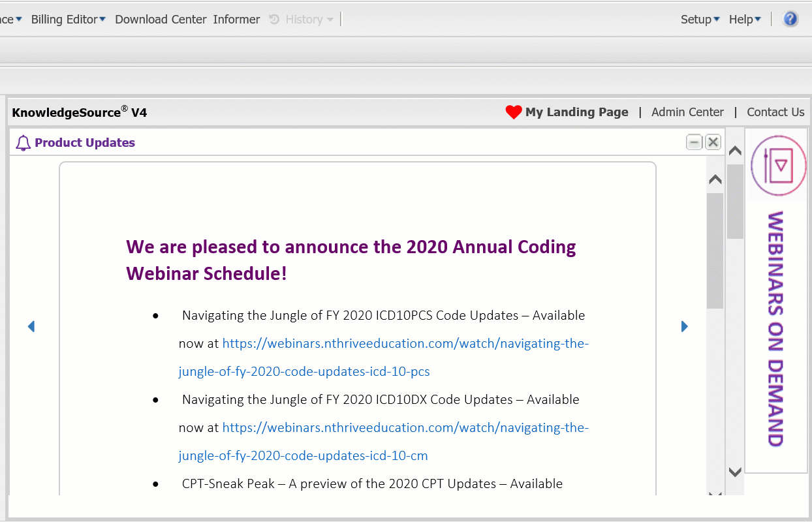Open the Download Center menu item
The image size is (812, 522).
click(x=161, y=20)
